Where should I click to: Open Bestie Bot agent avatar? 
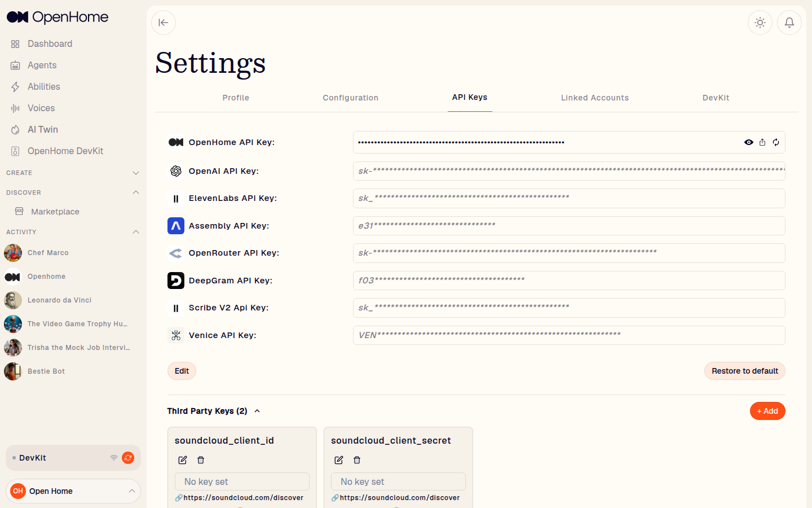tap(13, 371)
